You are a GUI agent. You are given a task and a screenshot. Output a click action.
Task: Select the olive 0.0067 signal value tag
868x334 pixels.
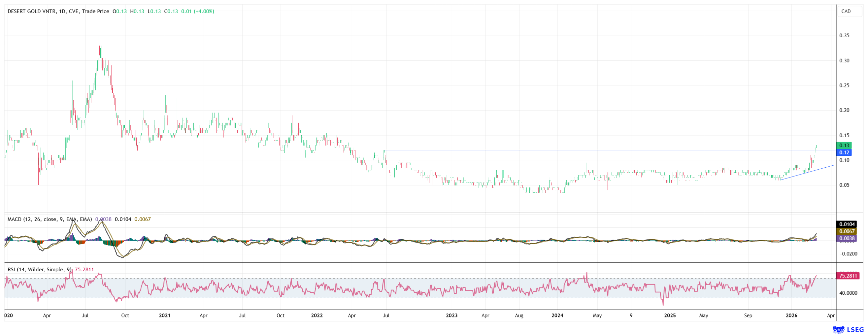(x=846, y=231)
